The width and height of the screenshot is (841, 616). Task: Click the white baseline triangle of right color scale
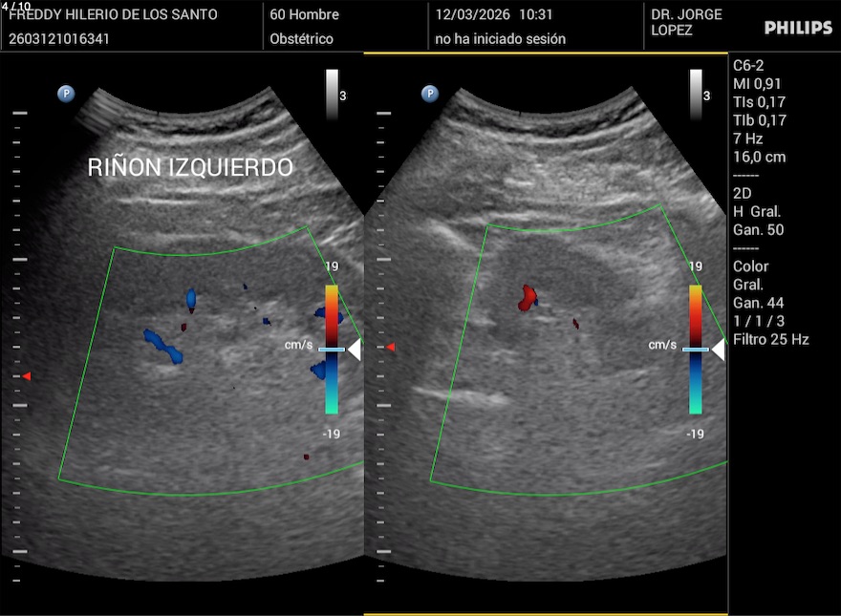tap(718, 350)
